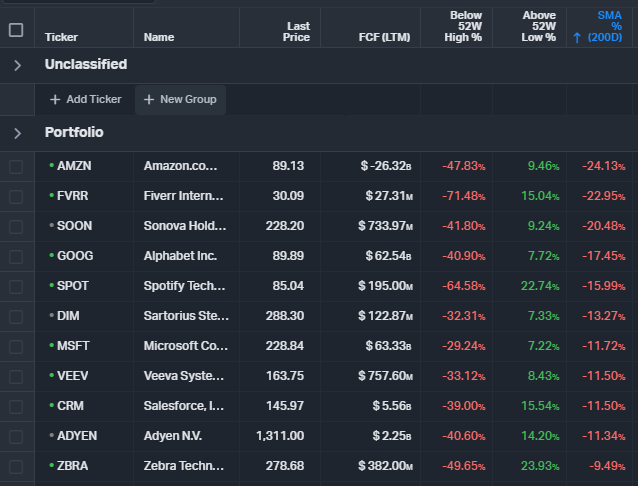Click the $62.54B FCF value
The height and width of the screenshot is (486, 638).
tap(389, 256)
